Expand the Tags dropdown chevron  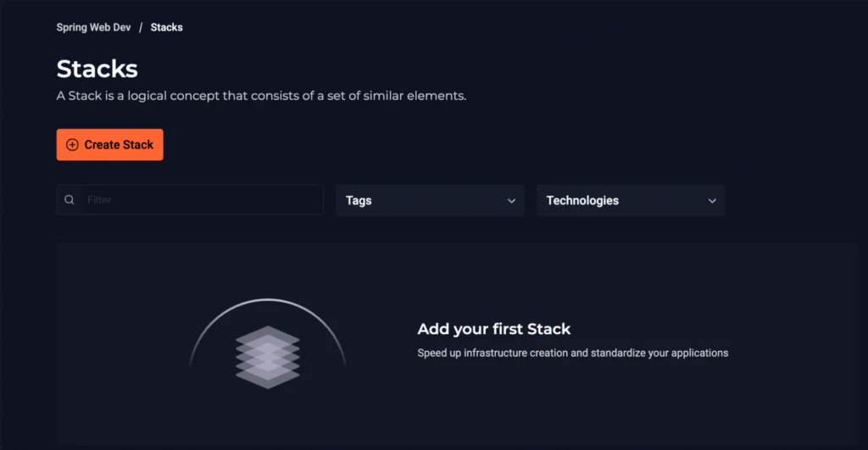coord(511,201)
